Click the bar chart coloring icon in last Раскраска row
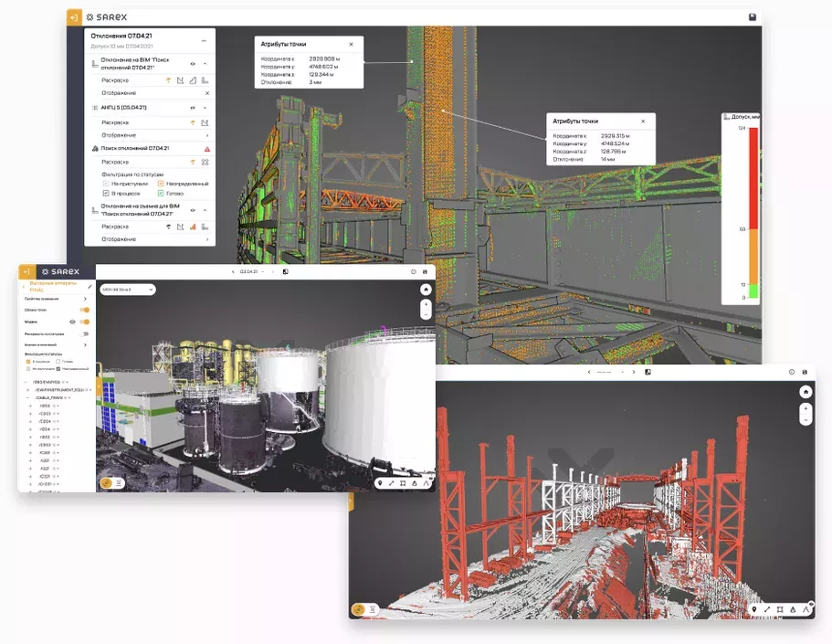832x644 pixels. point(193,227)
